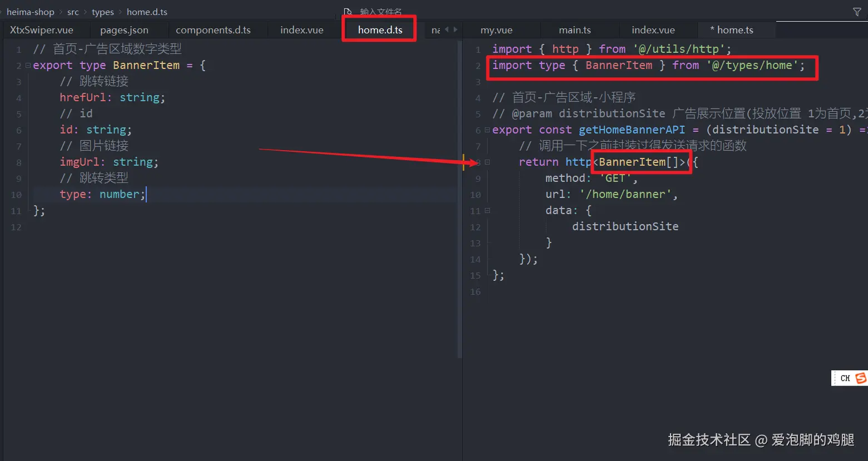Click heima-shop in the breadcrumb path
Viewport: 868px width, 461px height.
click(x=31, y=12)
